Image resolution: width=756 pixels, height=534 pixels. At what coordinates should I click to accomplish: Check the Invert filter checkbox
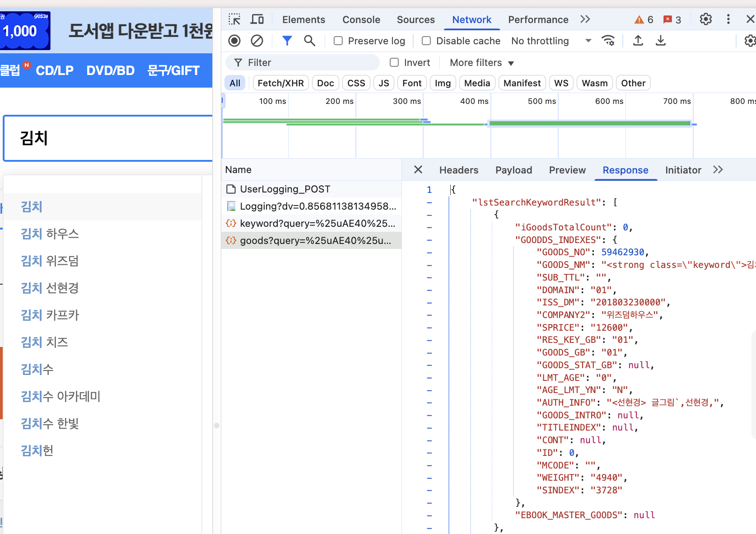394,62
